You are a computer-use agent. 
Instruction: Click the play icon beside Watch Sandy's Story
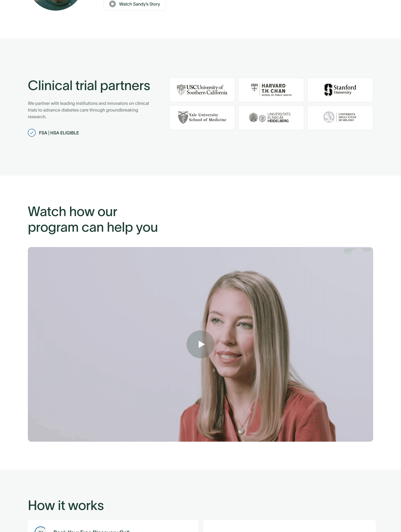coord(113,4)
